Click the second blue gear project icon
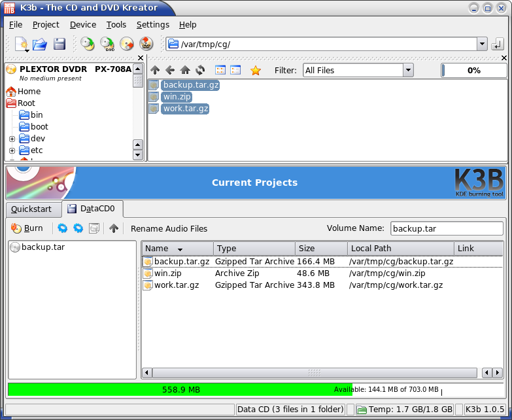512x420 pixels. tap(78, 228)
